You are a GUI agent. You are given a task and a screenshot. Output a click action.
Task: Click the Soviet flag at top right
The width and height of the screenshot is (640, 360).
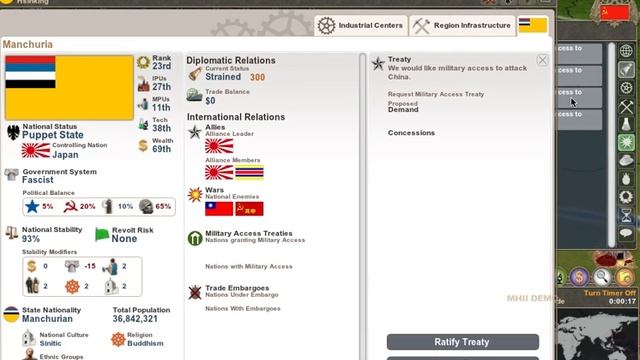pos(614,13)
